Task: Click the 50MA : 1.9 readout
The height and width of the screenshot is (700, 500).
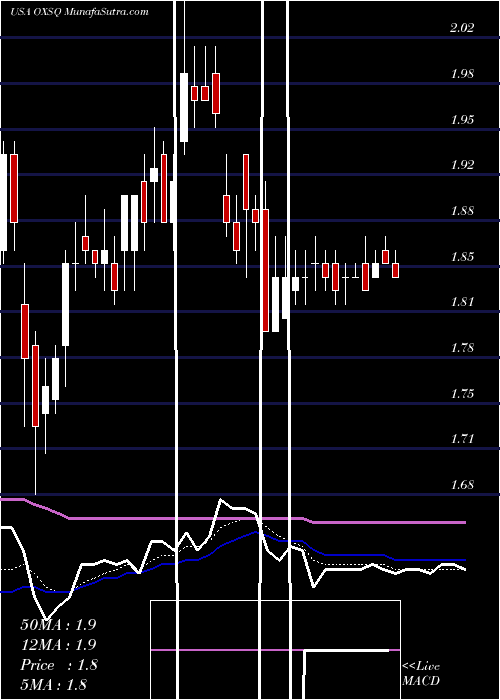Action: point(58,625)
